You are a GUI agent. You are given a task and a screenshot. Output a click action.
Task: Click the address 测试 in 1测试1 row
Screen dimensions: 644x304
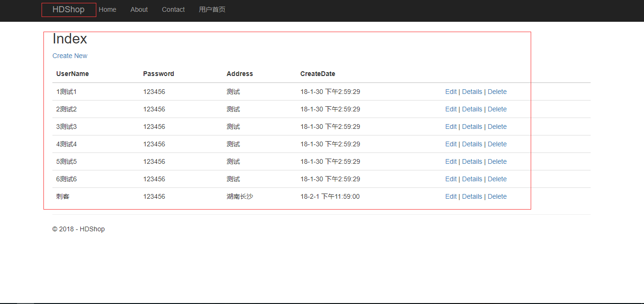click(x=233, y=92)
